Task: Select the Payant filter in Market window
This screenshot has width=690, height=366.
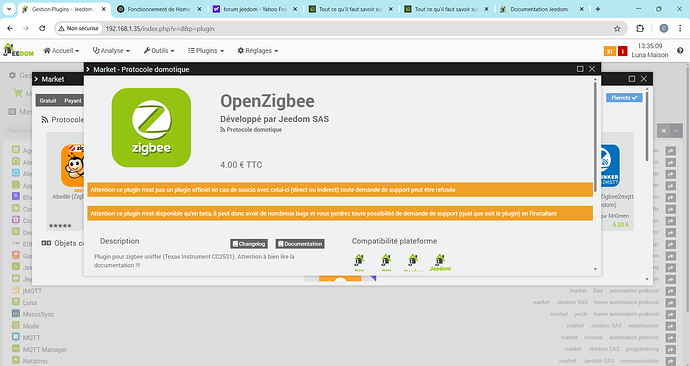Action: point(72,101)
